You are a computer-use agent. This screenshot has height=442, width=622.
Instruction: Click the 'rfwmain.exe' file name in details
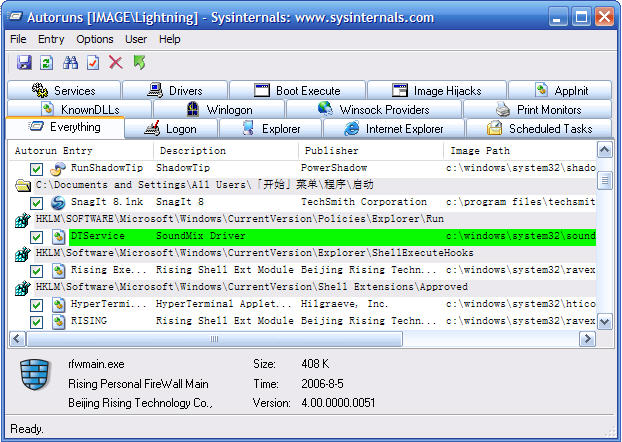point(96,364)
